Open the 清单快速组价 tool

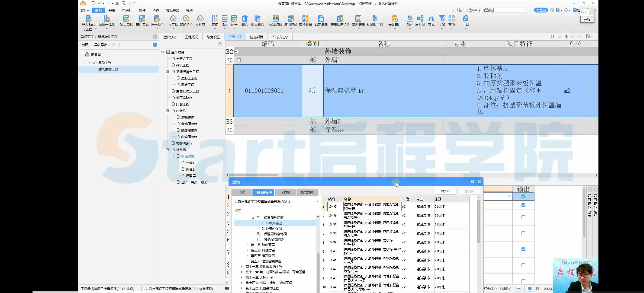340,21
